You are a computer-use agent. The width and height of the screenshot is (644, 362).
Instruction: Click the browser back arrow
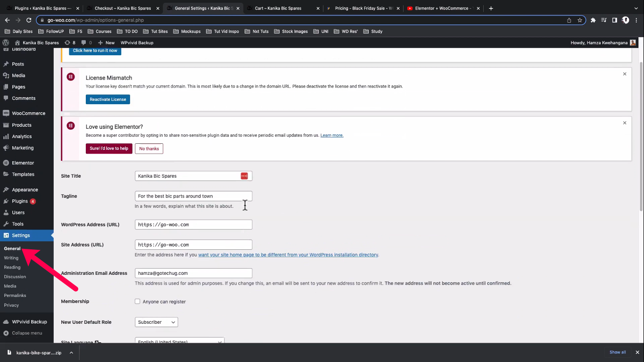[7, 20]
